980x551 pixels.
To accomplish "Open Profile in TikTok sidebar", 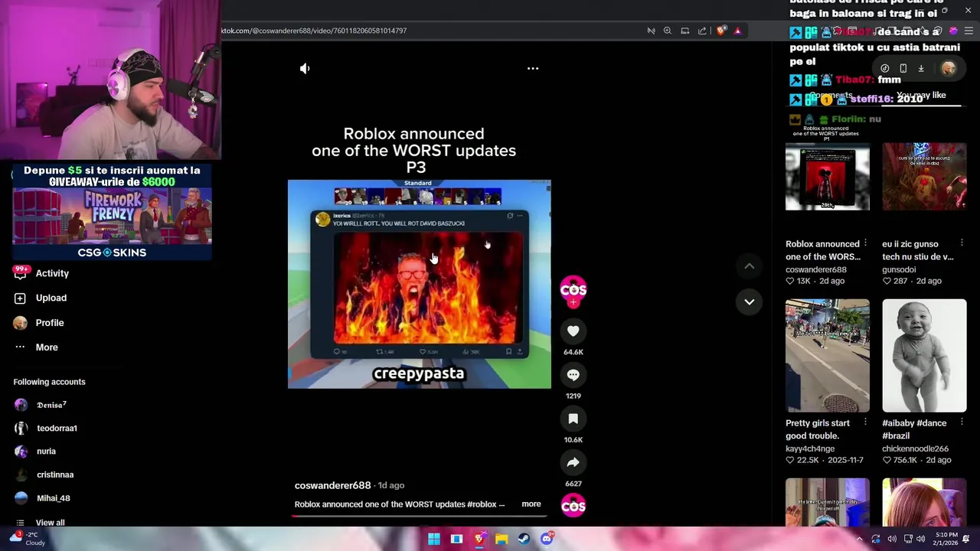I will pos(40,323).
